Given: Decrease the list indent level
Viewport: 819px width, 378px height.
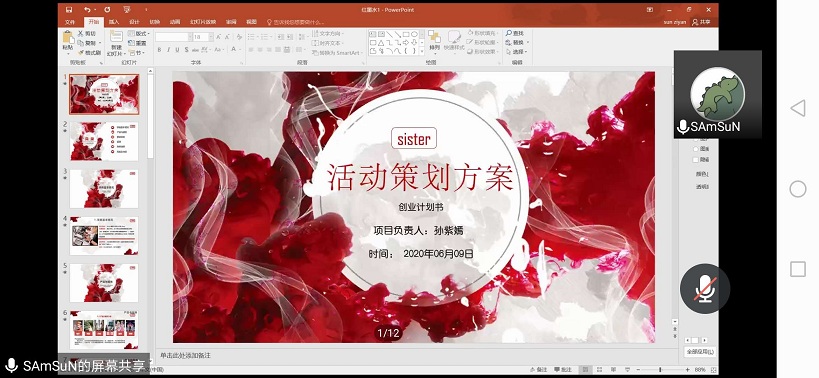Looking at the screenshot, I should coord(280,37).
